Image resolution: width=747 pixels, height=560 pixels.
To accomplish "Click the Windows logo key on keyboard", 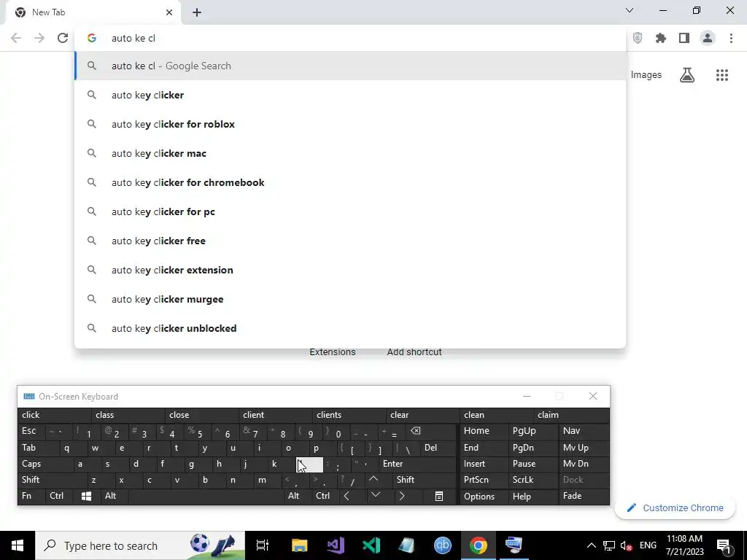I will [x=86, y=496].
